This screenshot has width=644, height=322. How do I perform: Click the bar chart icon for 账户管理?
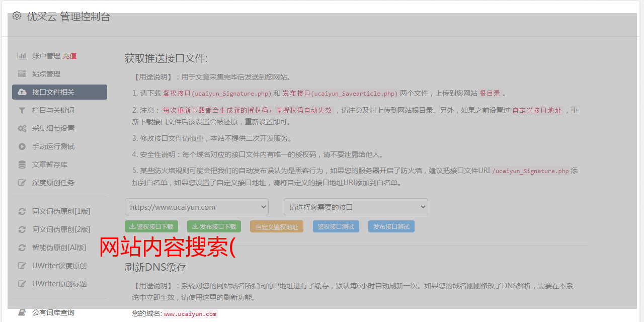[x=22, y=56]
